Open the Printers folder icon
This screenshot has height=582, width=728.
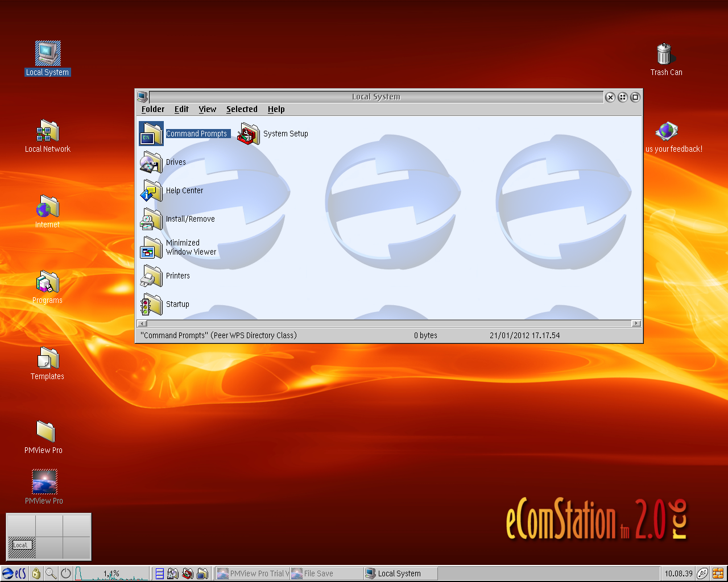tap(151, 276)
